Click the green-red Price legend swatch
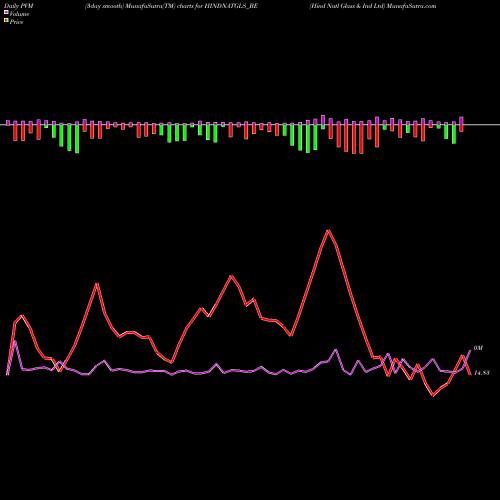Viewport: 500px width, 500px height. pyautogui.click(x=6, y=21)
